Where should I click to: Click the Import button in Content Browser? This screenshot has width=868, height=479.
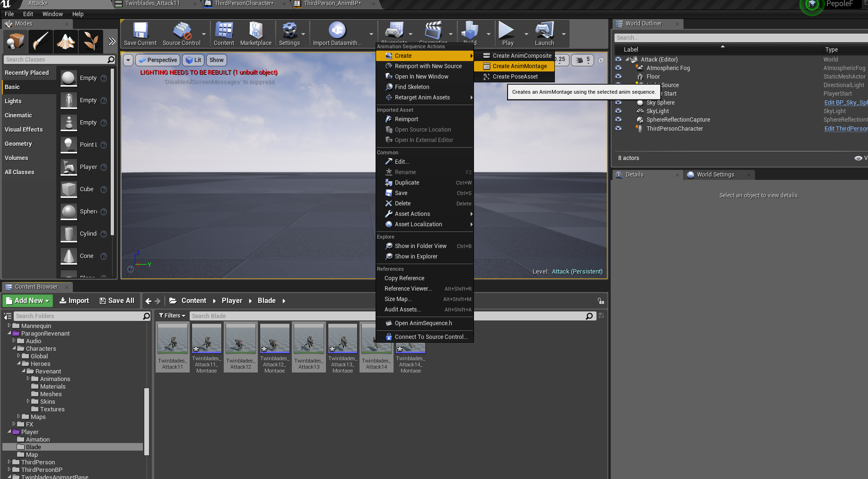click(x=74, y=301)
